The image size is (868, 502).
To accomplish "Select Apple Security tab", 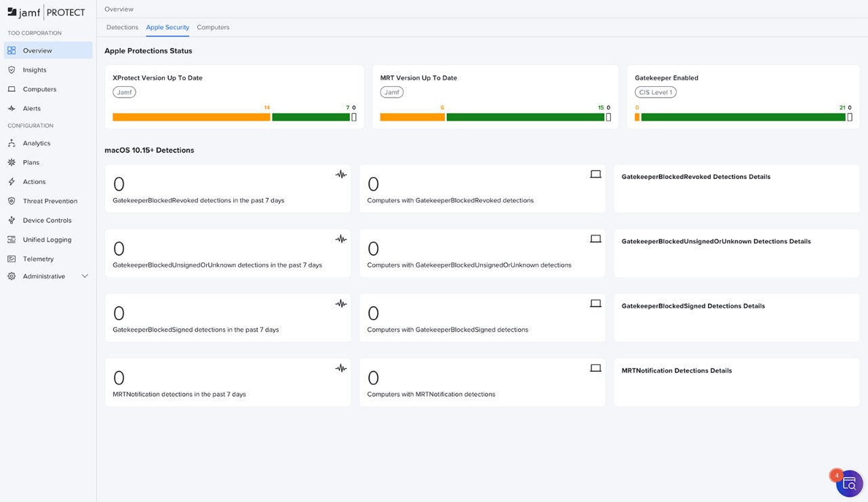I will (167, 27).
